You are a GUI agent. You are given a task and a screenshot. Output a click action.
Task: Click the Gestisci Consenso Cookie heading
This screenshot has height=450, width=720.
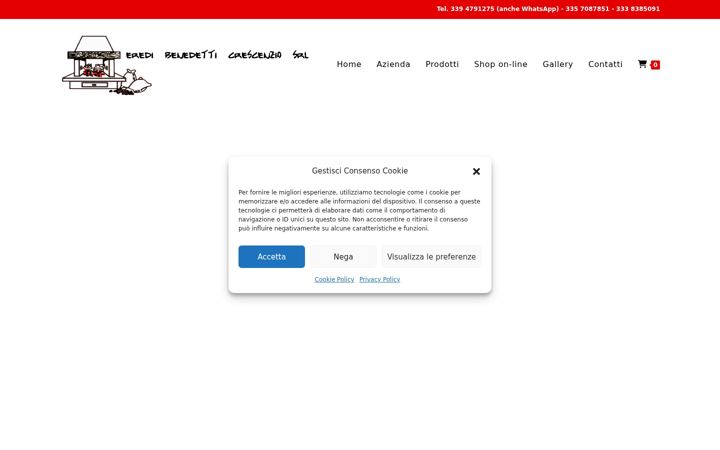pos(360,171)
